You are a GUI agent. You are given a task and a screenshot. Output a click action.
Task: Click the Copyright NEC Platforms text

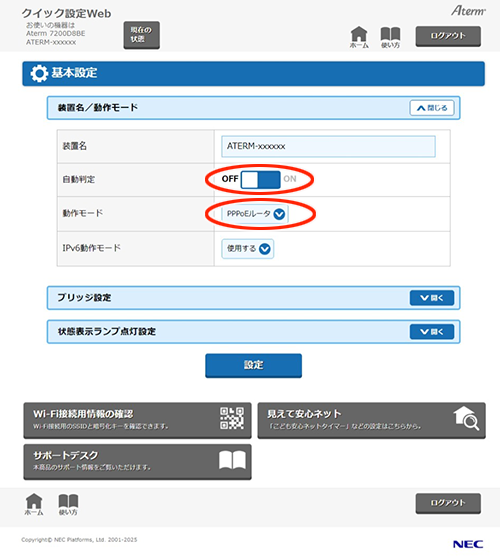point(79,540)
